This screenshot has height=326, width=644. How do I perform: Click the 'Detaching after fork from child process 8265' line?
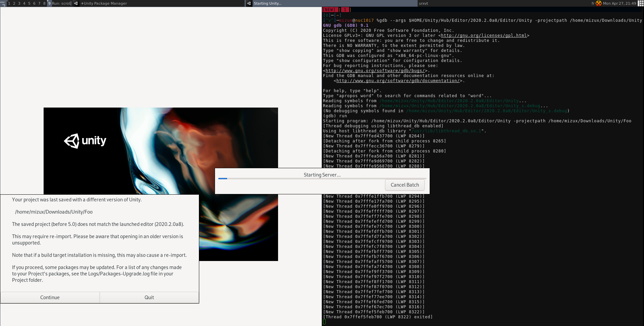384,141
